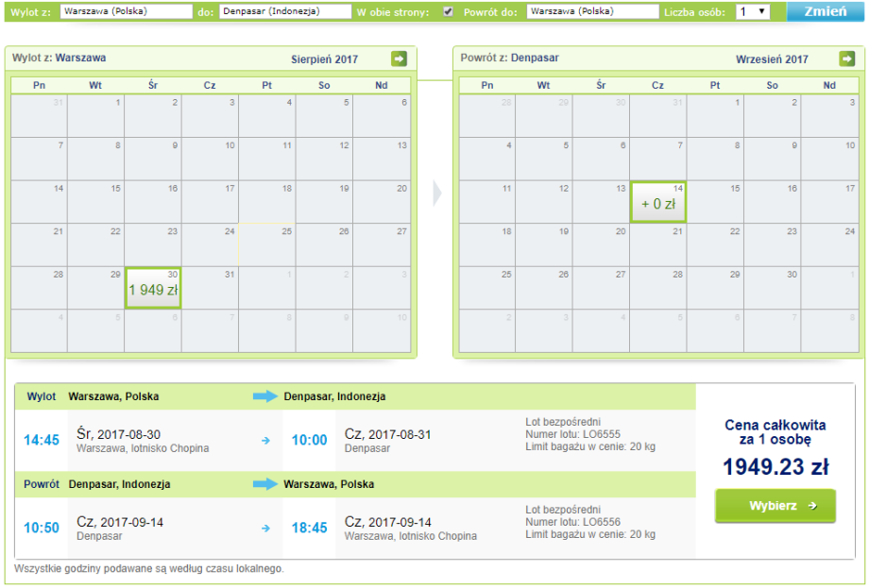Choose August 31 in departure calendar
This screenshot has height=588, width=869.
(210, 287)
